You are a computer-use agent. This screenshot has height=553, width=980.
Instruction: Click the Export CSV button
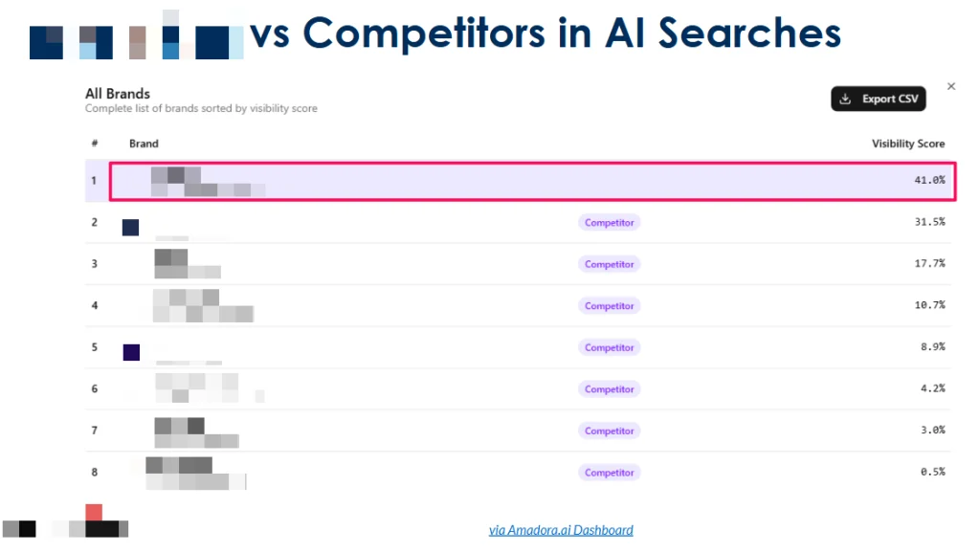pyautogui.click(x=879, y=99)
